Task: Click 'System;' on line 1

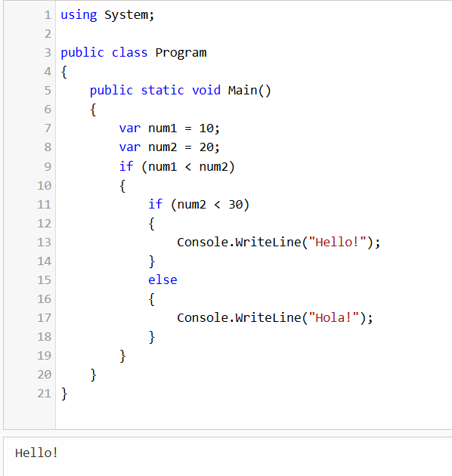Action: 129,15
